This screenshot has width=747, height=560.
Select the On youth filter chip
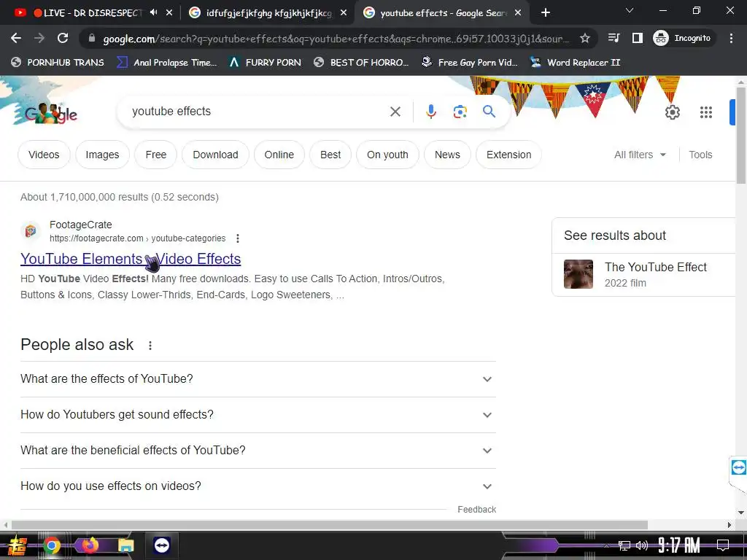pyautogui.click(x=387, y=155)
